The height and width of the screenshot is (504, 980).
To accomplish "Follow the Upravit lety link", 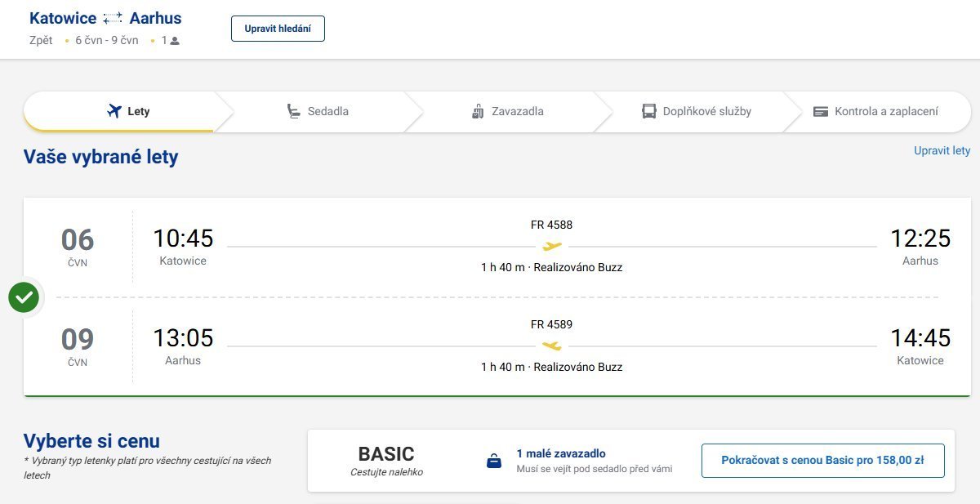I will 942,150.
